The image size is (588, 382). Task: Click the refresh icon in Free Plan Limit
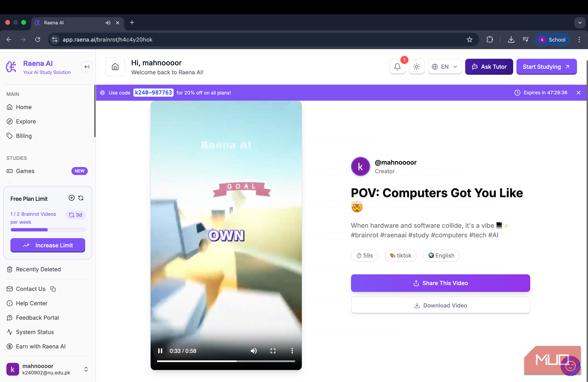[x=81, y=198]
